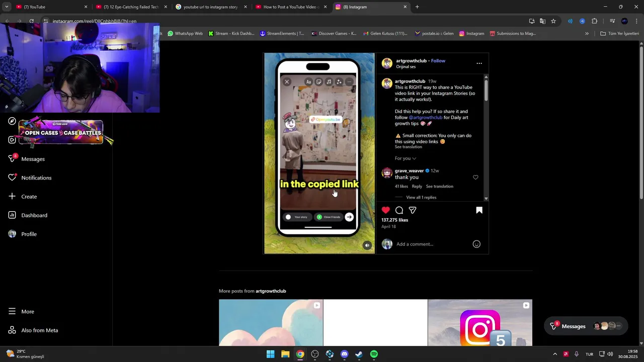Screen dimensions: 644x362
Task: Open Notifications in the sidebar
Action: pyautogui.click(x=36, y=177)
